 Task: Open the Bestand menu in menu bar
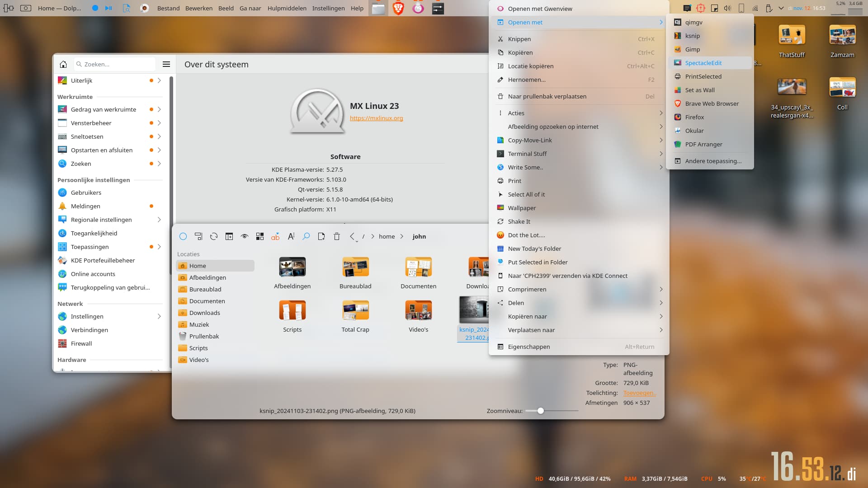point(168,8)
